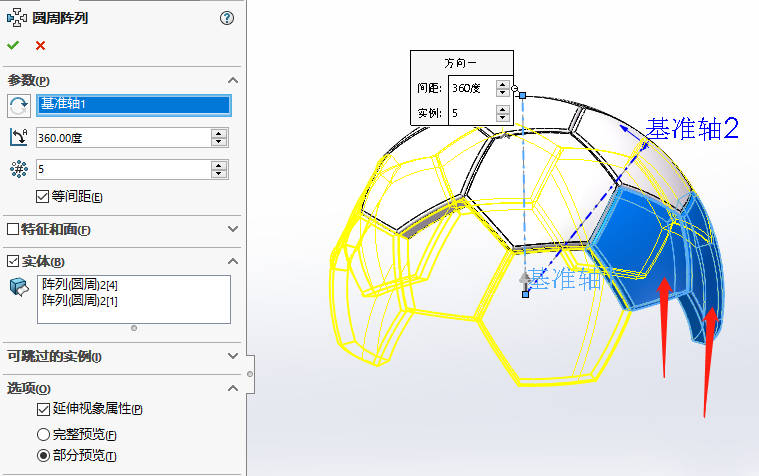The image size is (759, 476).
Task: Select the 完整预览 radio button
Action: tap(43, 435)
